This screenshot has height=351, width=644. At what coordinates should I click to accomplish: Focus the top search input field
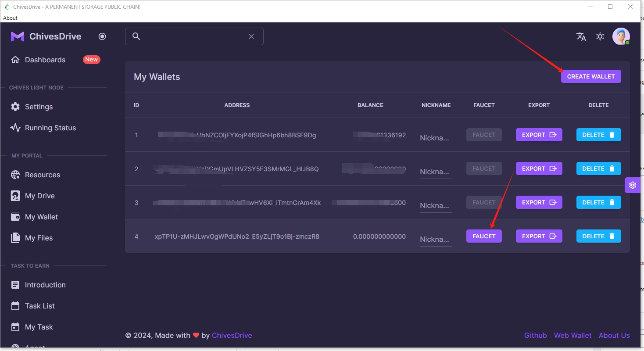click(x=194, y=36)
